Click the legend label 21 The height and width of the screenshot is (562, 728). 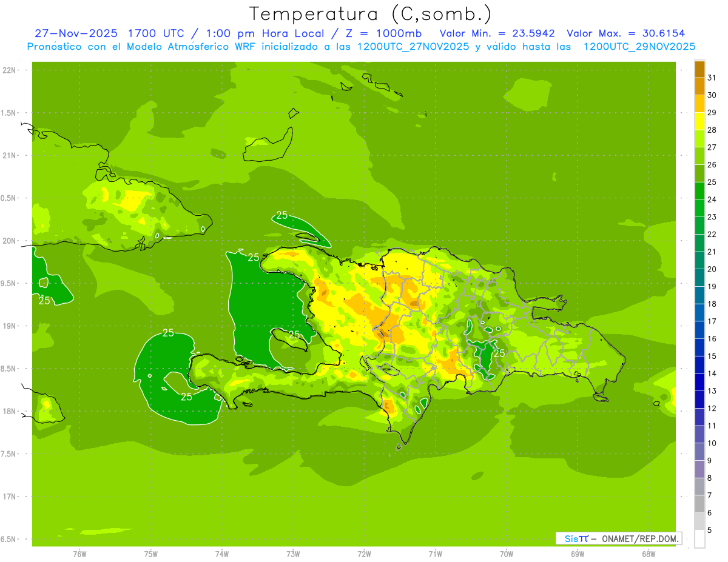point(712,252)
